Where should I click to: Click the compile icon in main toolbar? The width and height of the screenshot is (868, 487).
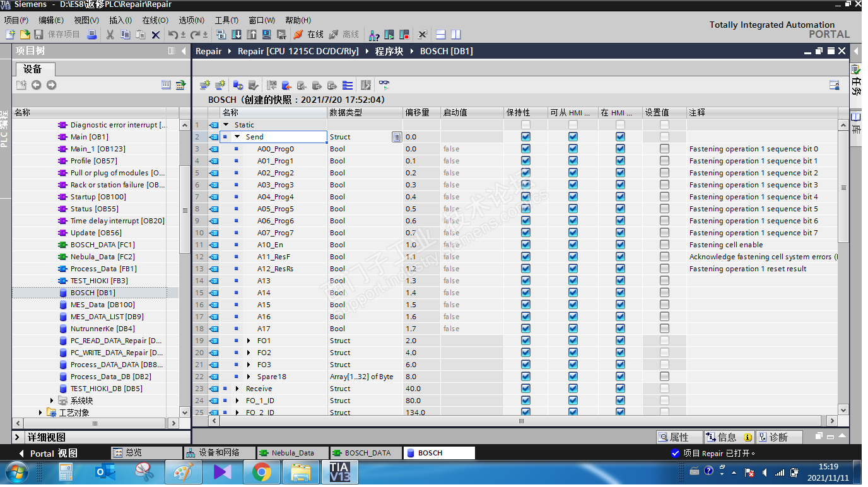coord(221,34)
